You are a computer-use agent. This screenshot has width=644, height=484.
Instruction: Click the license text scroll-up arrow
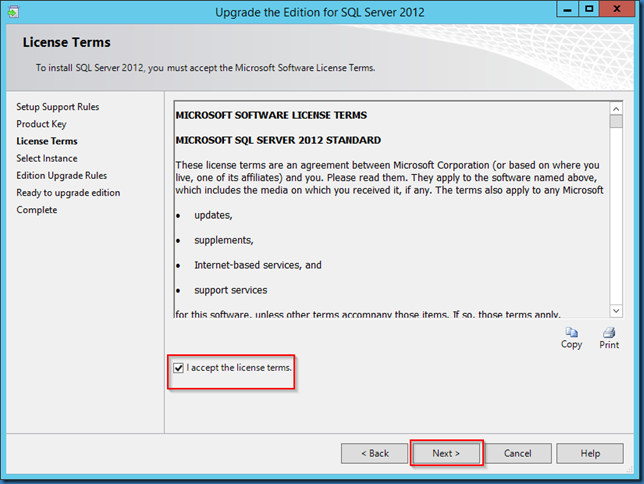pyautogui.click(x=616, y=108)
